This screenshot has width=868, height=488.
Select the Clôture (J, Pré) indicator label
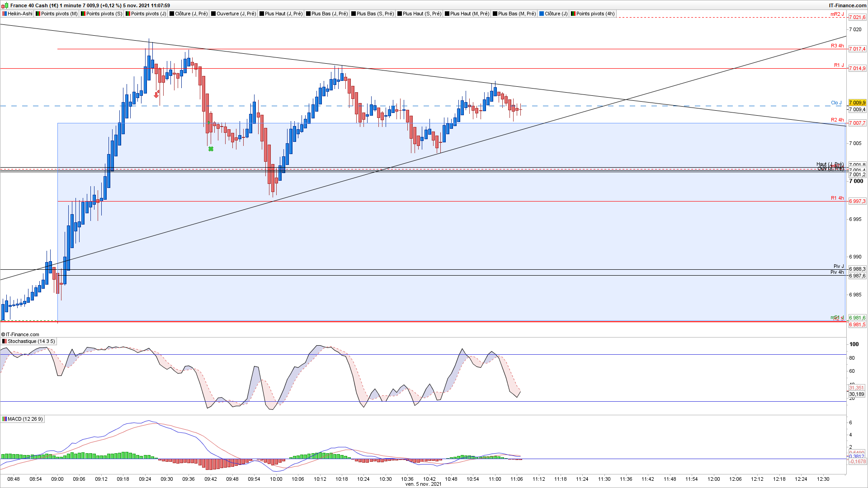(x=191, y=14)
